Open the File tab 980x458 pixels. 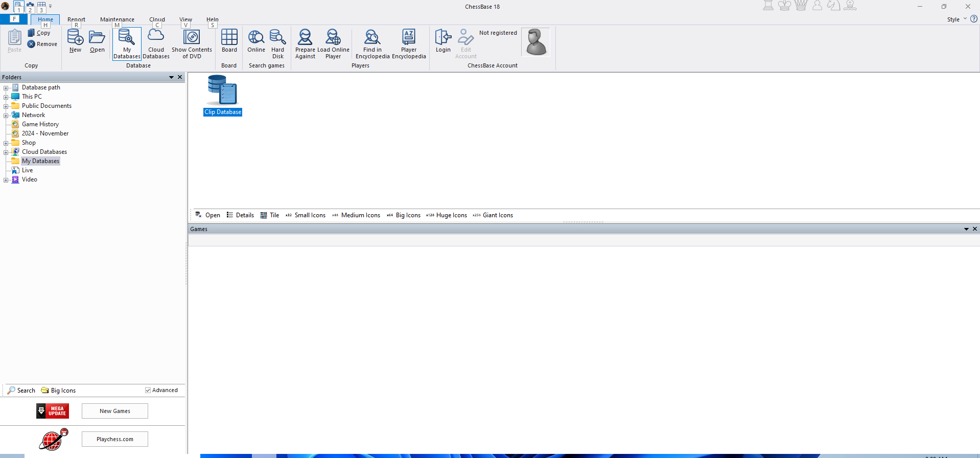[14, 19]
